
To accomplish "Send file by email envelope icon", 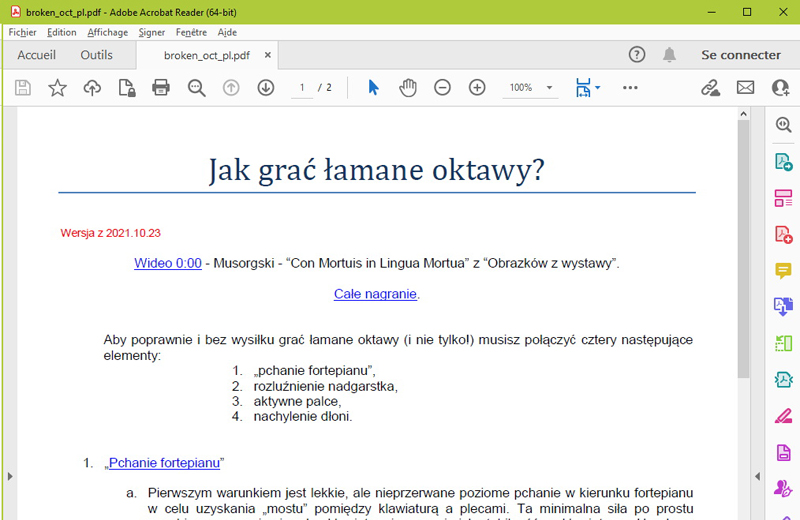I will (745, 88).
